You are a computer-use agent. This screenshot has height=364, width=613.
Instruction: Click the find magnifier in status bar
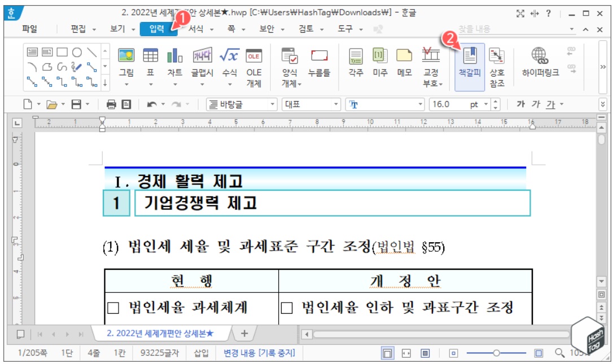(559, 353)
